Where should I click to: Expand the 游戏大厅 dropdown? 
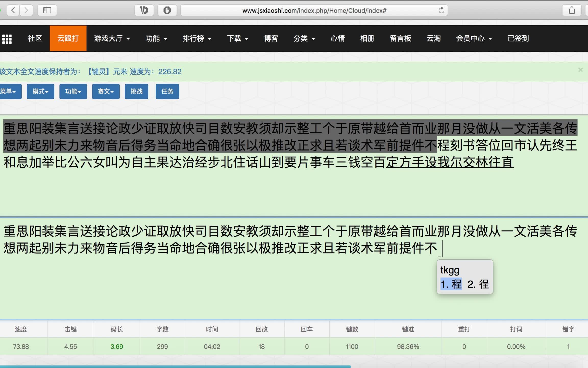coord(112,38)
